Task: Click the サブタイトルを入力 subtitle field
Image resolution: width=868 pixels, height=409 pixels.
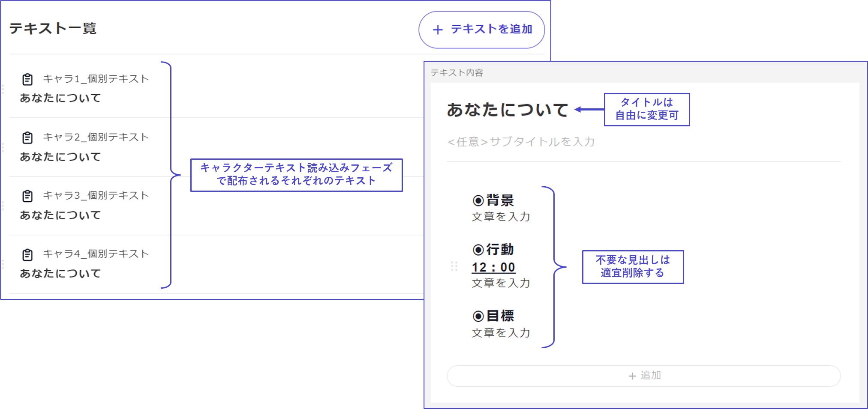Action: pyautogui.click(x=521, y=142)
